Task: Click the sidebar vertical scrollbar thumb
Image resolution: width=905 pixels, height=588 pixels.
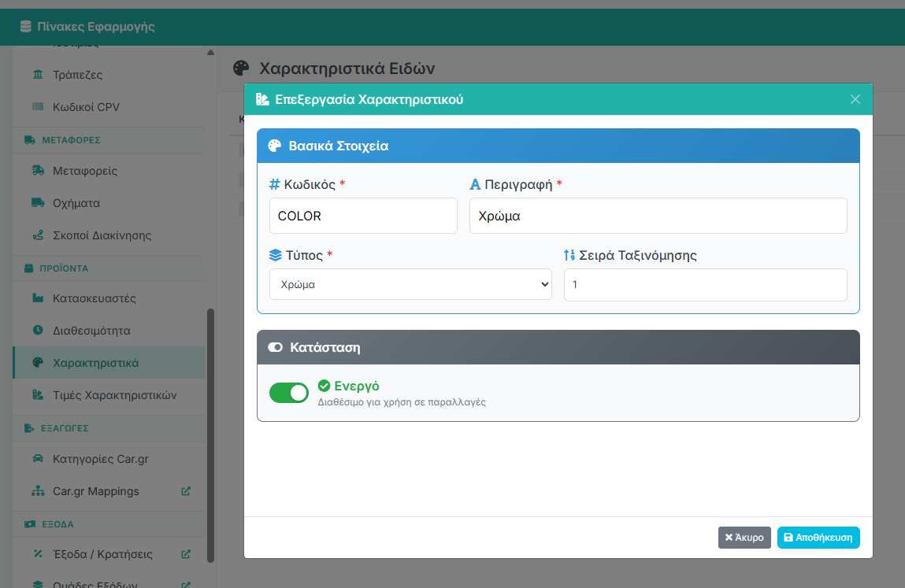Action: click(x=210, y=435)
